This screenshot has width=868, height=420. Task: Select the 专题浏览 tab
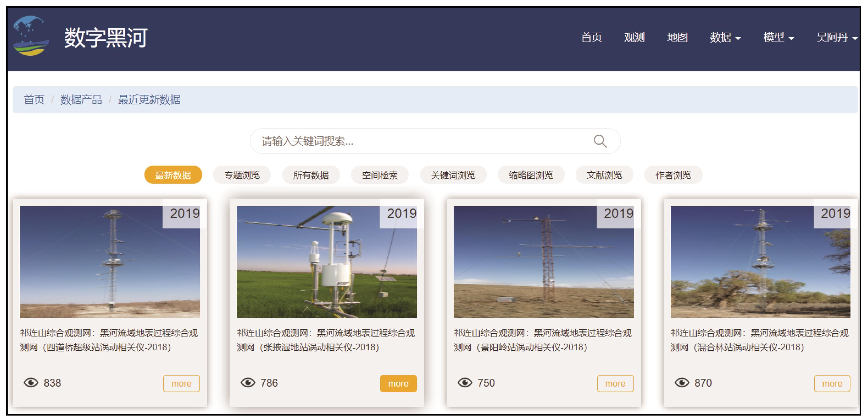pyautogui.click(x=242, y=175)
